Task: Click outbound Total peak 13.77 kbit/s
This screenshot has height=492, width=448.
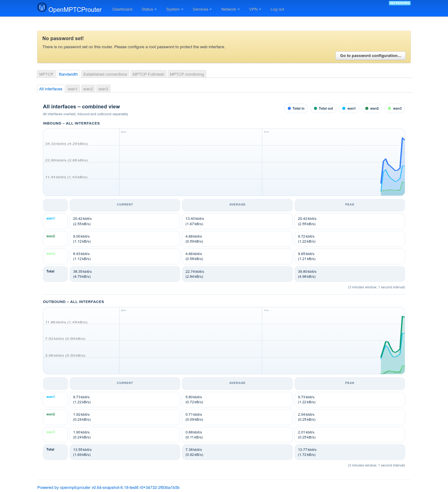Action: [x=350, y=452]
